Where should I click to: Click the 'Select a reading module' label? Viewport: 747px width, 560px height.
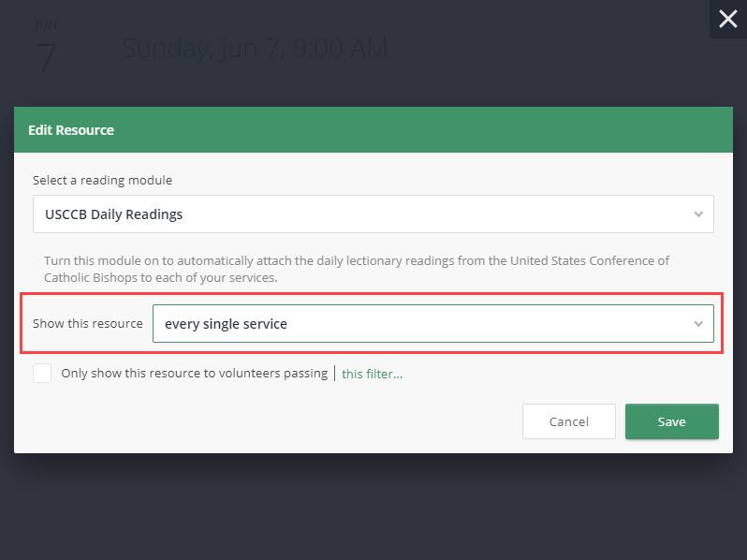tap(103, 180)
